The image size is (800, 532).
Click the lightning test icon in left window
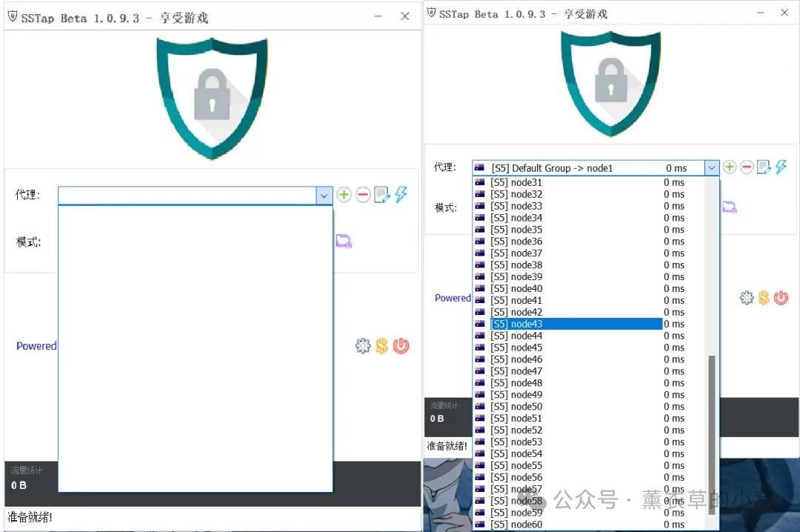401,194
